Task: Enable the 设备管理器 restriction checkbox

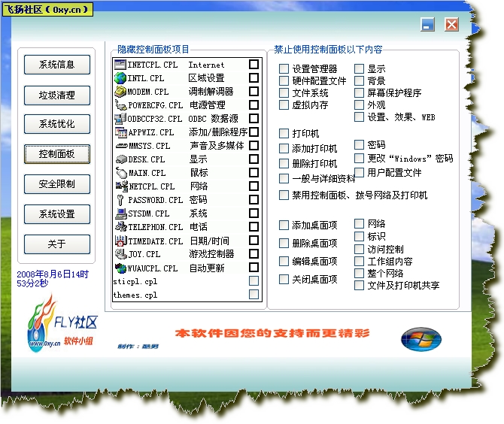Action: (284, 69)
